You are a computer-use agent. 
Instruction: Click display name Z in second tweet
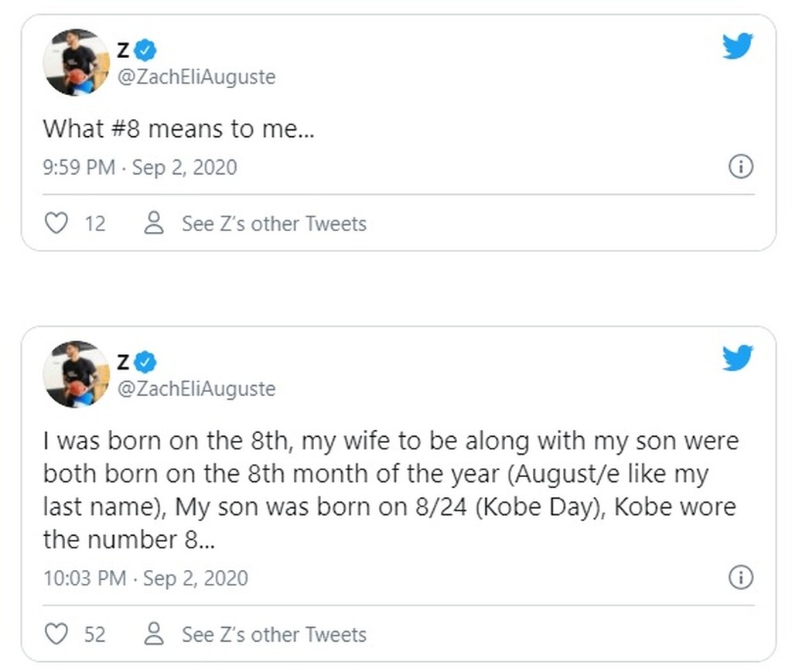(122, 361)
